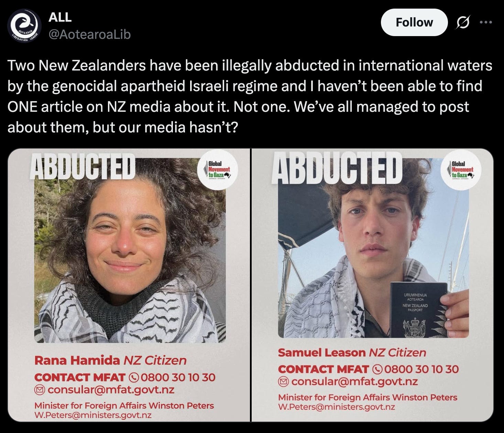Click the phone icon beside right MFAT number
The width and height of the screenshot is (504, 433).
click(377, 369)
